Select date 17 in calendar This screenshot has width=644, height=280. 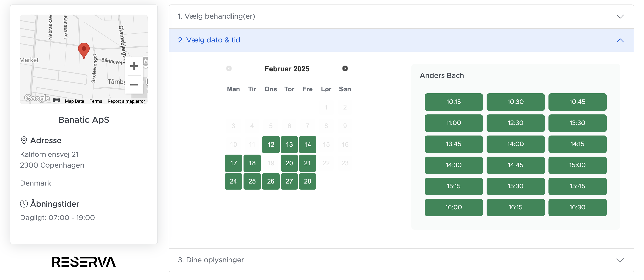tap(233, 163)
